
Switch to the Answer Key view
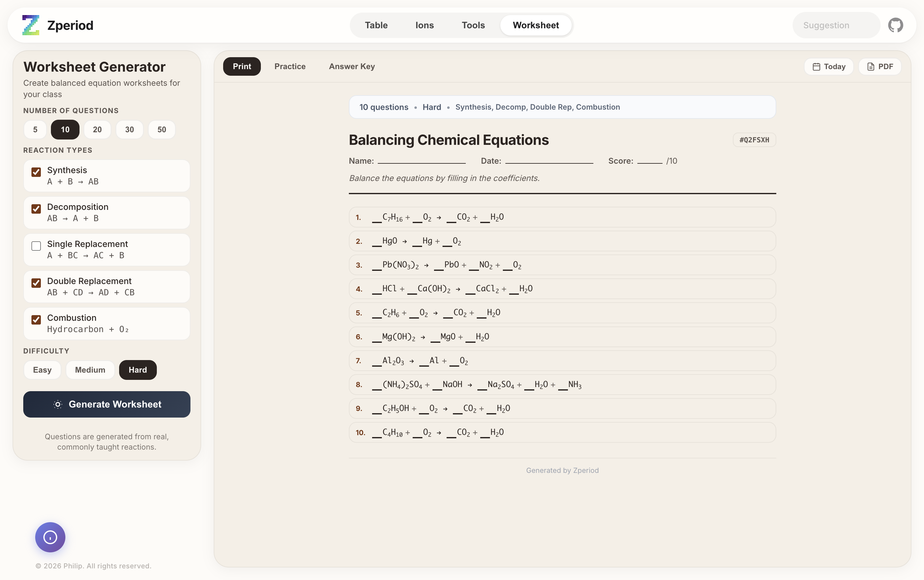pos(351,66)
